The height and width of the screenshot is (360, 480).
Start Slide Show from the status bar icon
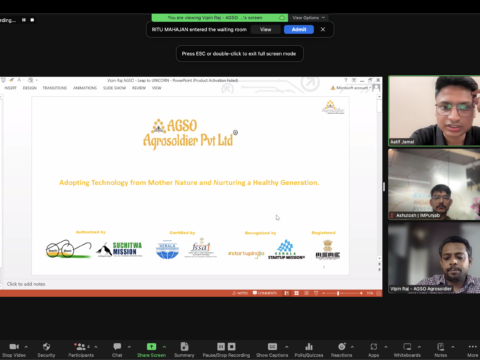point(316,293)
